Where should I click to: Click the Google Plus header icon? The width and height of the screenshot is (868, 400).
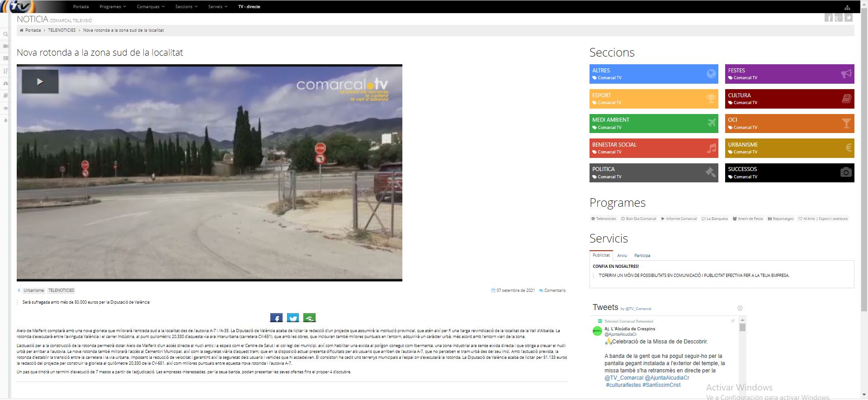(x=838, y=18)
